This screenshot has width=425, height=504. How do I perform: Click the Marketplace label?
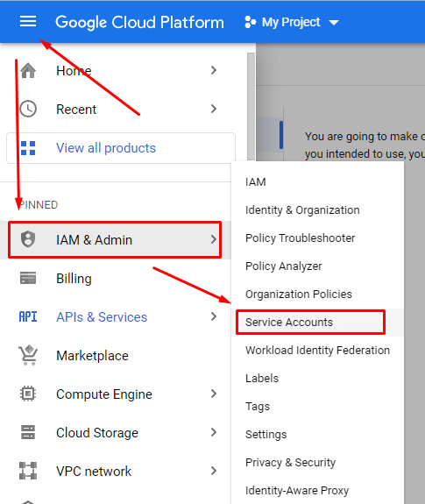tap(92, 356)
